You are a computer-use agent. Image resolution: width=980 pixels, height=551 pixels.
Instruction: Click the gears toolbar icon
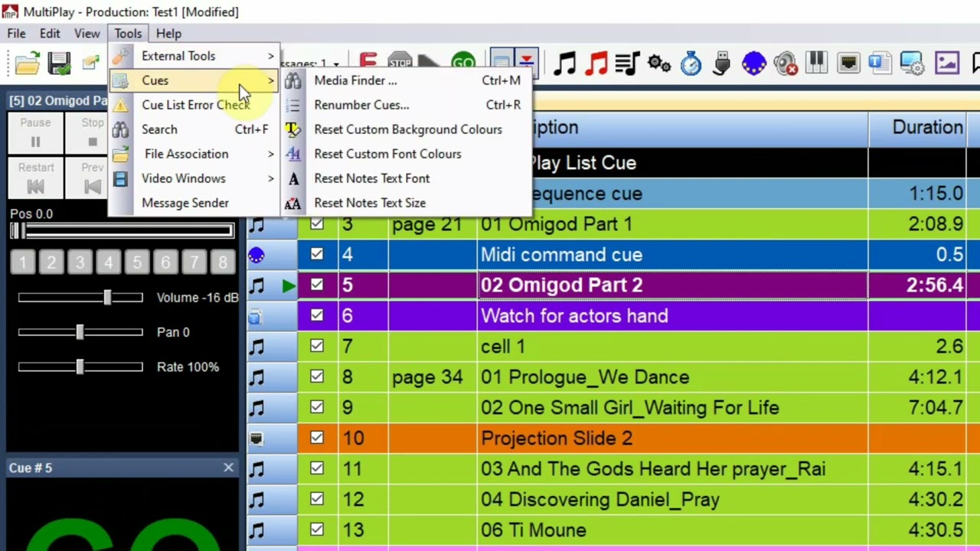[x=659, y=64]
